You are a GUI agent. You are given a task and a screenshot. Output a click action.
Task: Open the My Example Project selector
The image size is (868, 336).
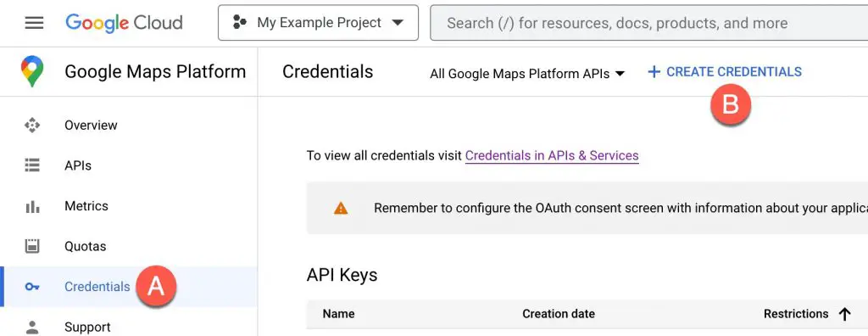(319, 23)
